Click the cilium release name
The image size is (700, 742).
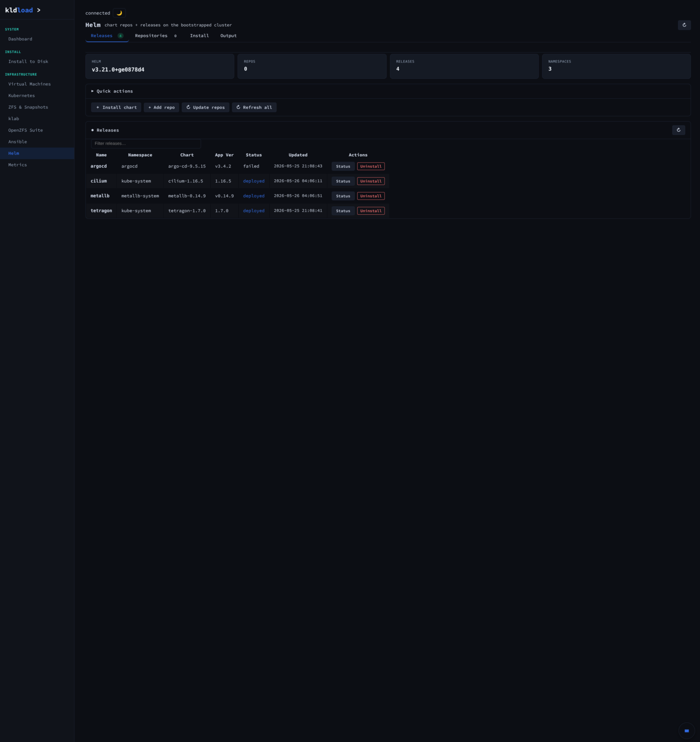click(x=98, y=181)
